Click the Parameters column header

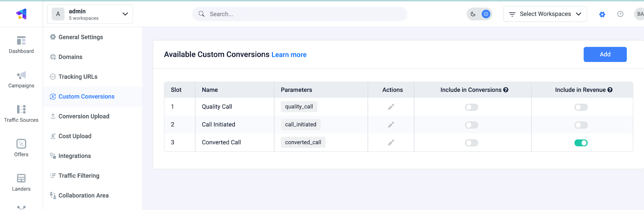(321, 90)
